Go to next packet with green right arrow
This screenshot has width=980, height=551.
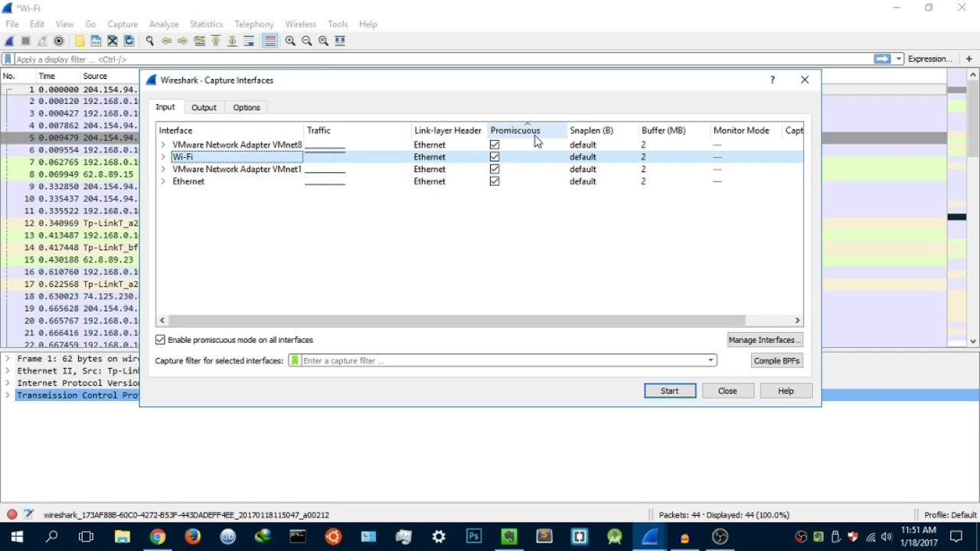(183, 41)
